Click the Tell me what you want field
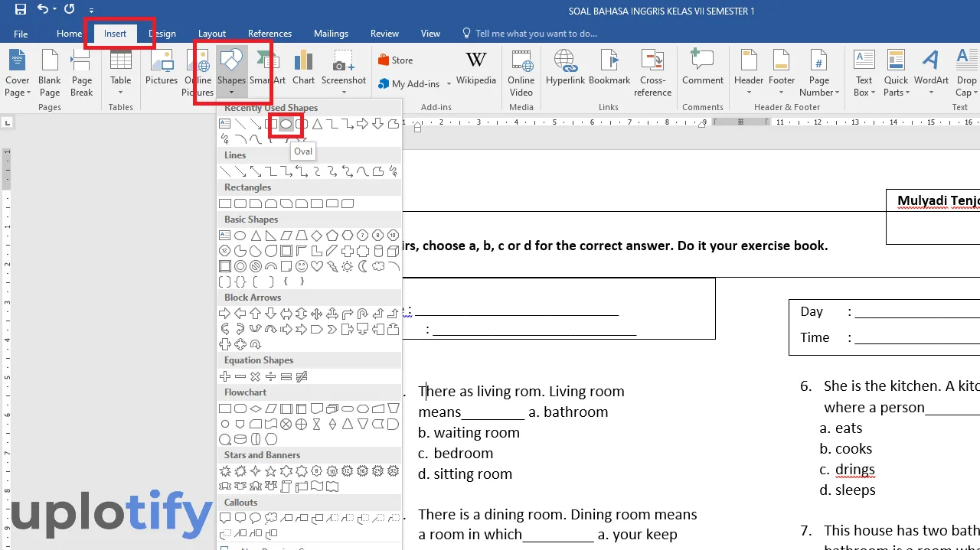980x550 pixels. click(x=535, y=34)
